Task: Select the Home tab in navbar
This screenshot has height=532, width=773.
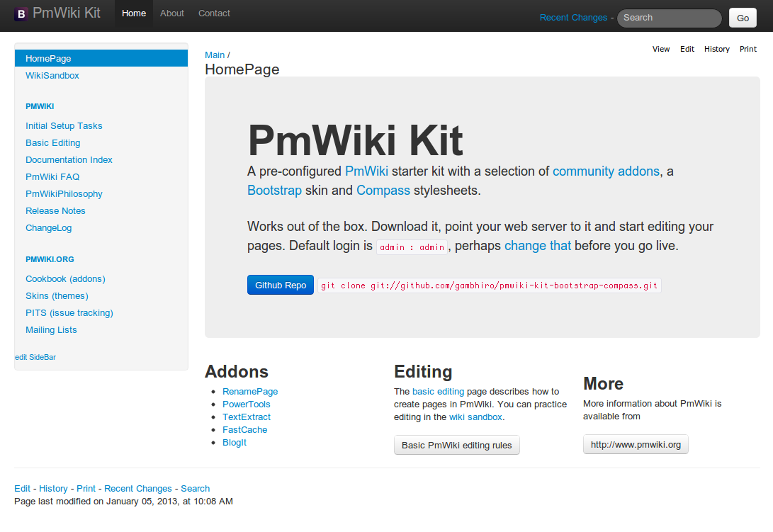Action: (x=134, y=13)
